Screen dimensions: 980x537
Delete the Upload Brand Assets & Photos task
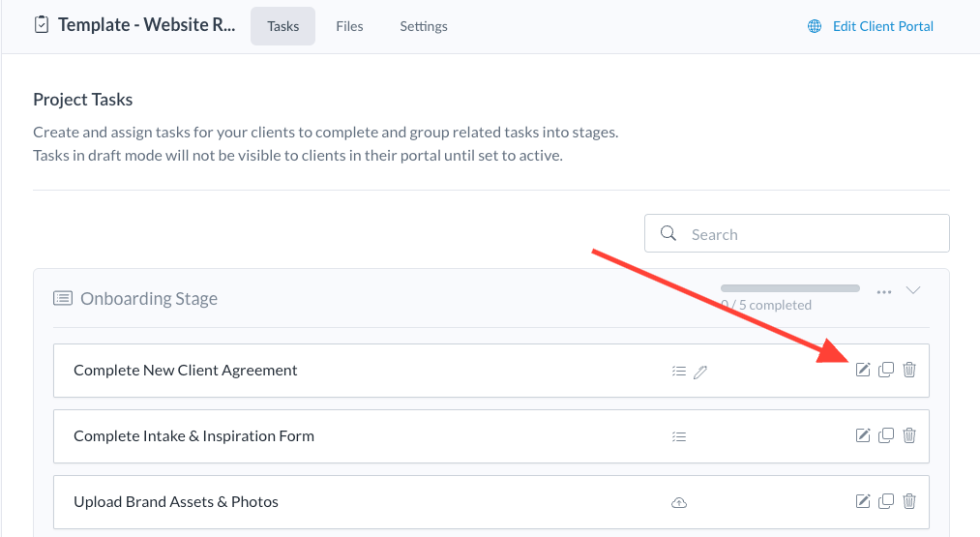(x=909, y=501)
